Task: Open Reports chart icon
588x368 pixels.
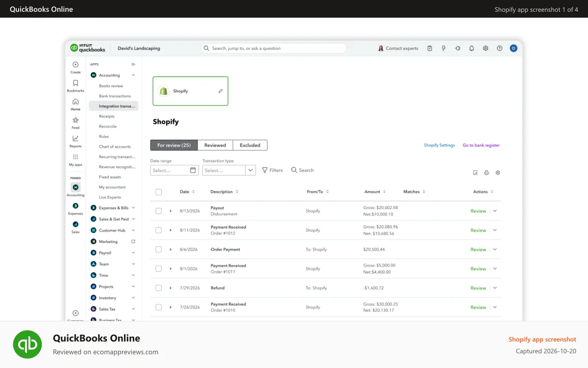Action: (x=75, y=138)
